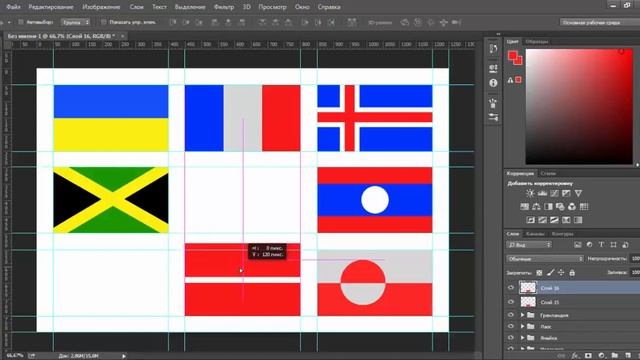This screenshot has width=640, height=360.
Task: Add a Color Balance adjustment
Action: pyautogui.click(x=536, y=207)
